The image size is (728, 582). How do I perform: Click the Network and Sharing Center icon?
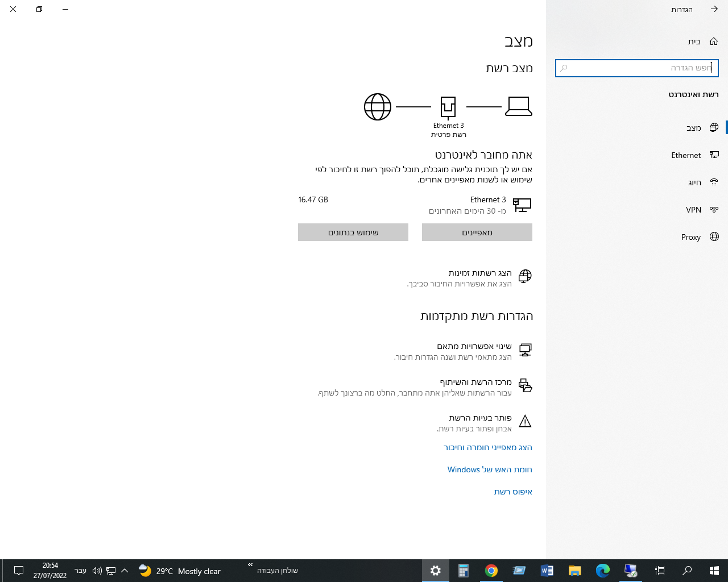click(x=525, y=386)
